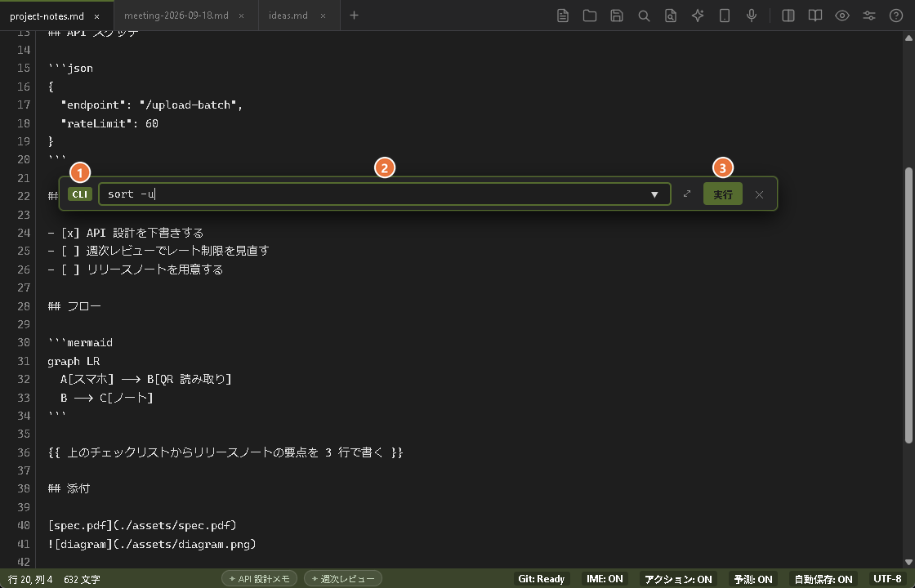Screen dimensions: 915x588
Task: Open the API 設計メモ suggestion chip
Action: pyautogui.click(x=260, y=579)
